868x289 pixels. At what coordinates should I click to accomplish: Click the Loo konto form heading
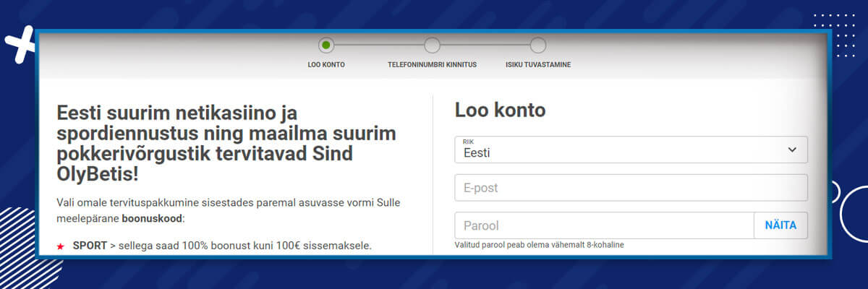pos(500,111)
